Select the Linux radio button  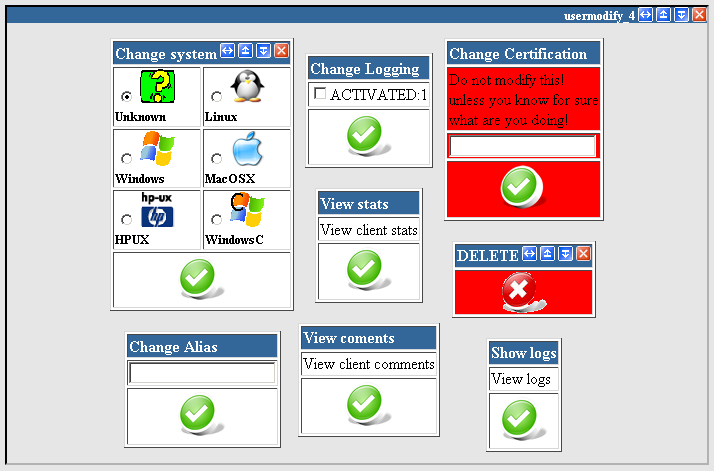pos(216,96)
